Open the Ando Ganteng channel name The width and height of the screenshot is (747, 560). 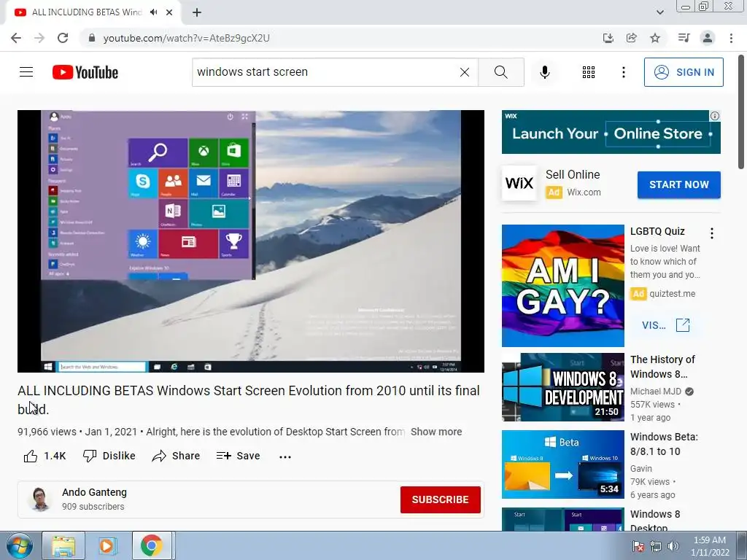pos(94,492)
